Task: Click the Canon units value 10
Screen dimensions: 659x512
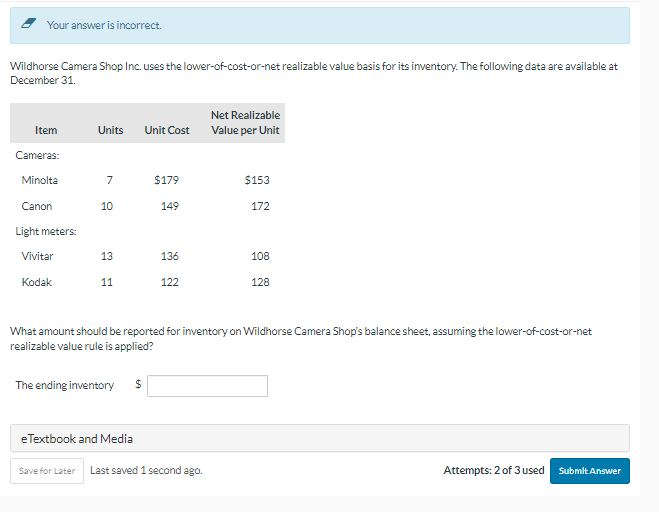Action: pos(107,206)
